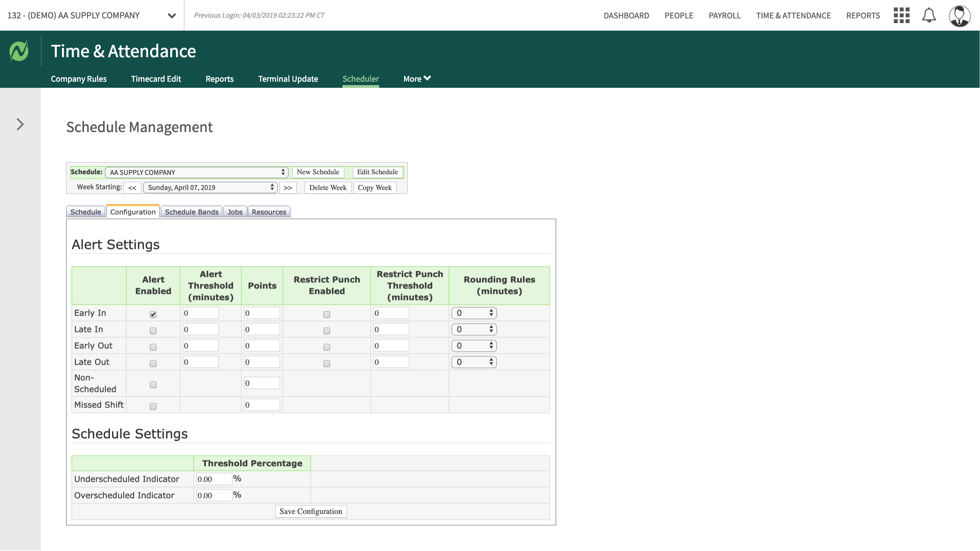
Task: Open the Schedule selection dropdown
Action: pos(196,172)
